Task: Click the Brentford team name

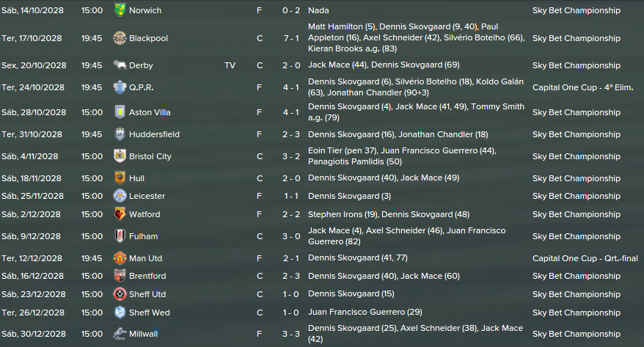Action: [147, 276]
